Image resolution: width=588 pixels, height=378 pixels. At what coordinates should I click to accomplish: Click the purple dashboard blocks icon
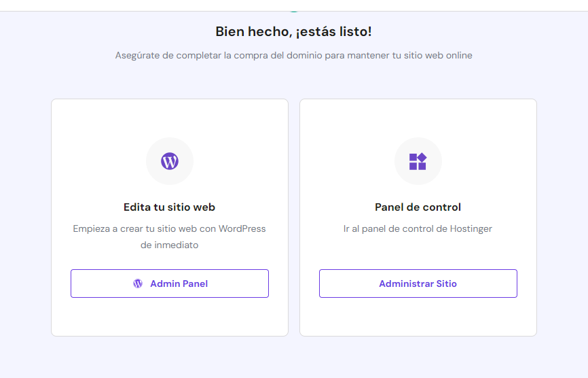point(418,161)
